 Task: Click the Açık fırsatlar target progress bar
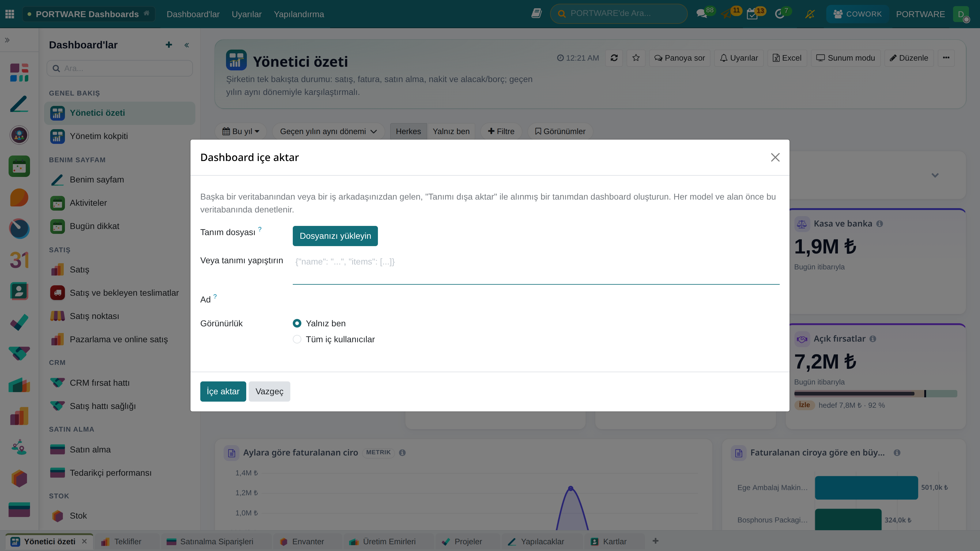pyautogui.click(x=875, y=394)
